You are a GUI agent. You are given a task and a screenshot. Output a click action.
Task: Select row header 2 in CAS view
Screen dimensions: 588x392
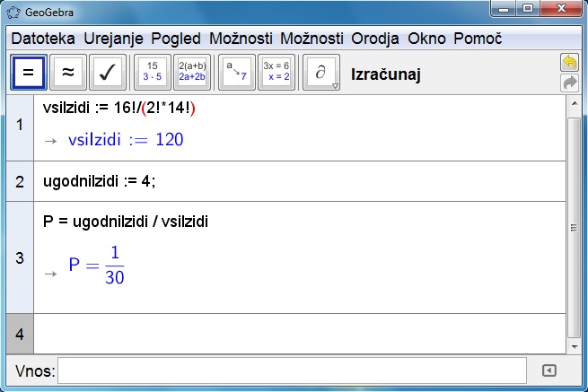20,181
